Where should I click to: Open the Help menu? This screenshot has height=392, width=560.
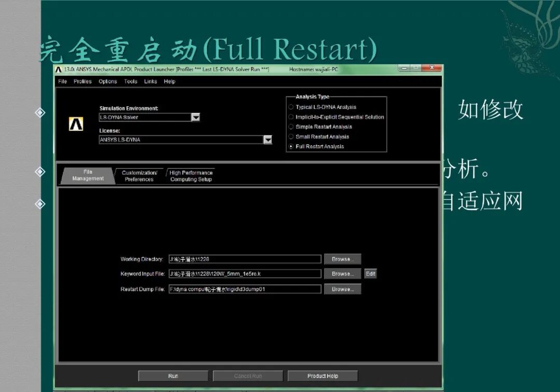(x=170, y=81)
